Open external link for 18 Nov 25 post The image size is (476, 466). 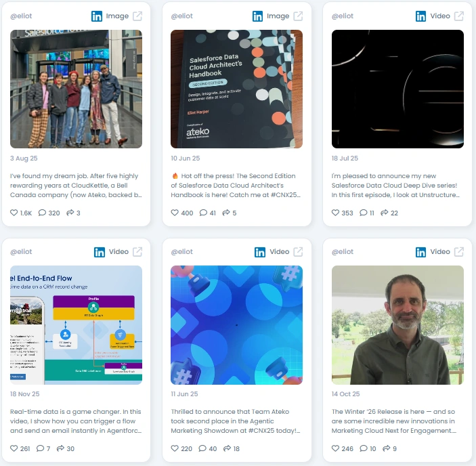click(137, 252)
